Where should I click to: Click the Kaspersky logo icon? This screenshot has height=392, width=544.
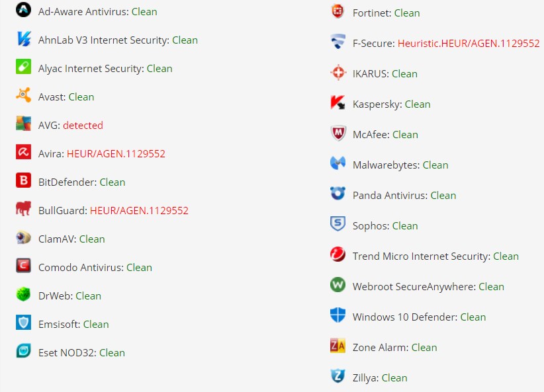pyautogui.click(x=338, y=103)
